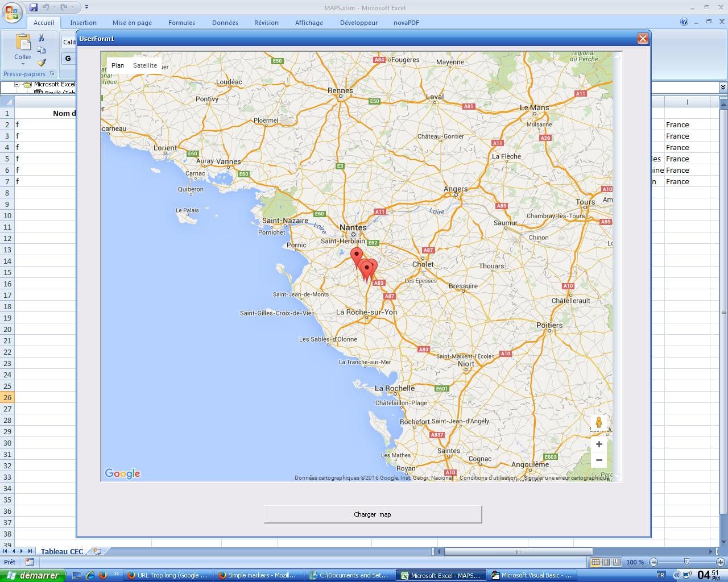This screenshot has height=582, width=728.
Task: Click the Charger map button
Action: pyautogui.click(x=373, y=514)
